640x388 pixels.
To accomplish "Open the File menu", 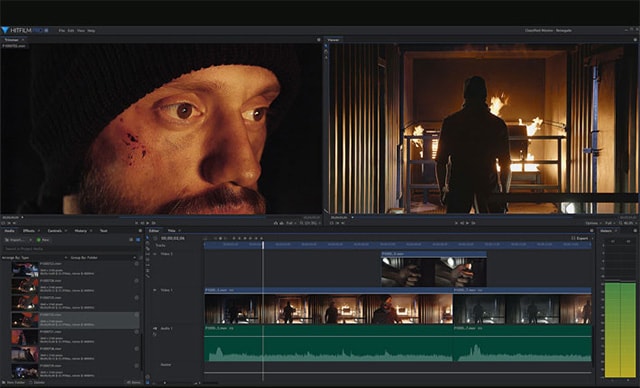I will coord(62,31).
